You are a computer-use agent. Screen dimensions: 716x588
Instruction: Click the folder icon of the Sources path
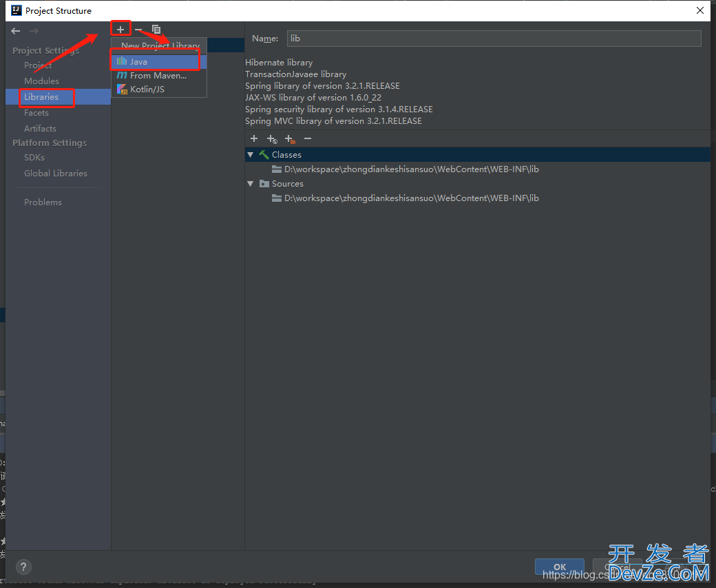click(277, 198)
